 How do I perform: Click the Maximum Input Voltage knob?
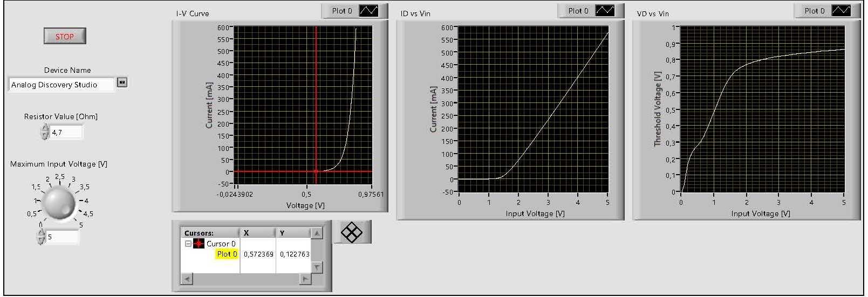point(59,203)
